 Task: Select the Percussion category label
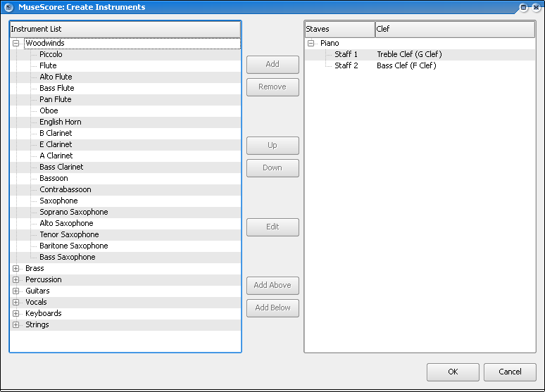[43, 279]
